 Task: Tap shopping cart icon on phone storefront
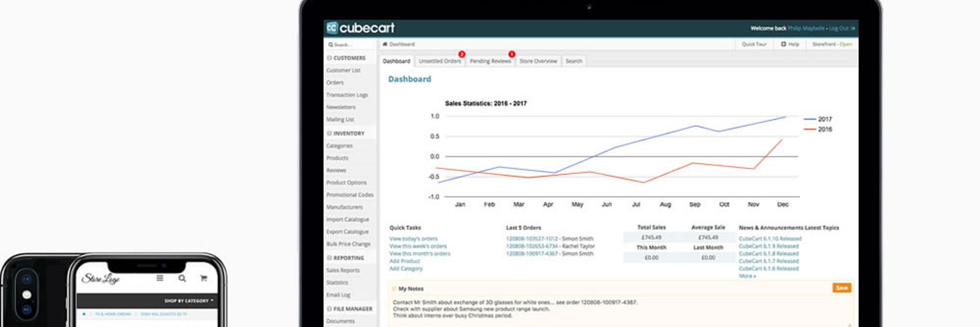click(x=204, y=278)
